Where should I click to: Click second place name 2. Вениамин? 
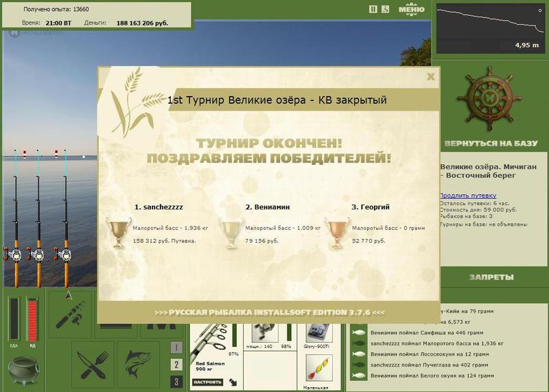(268, 207)
